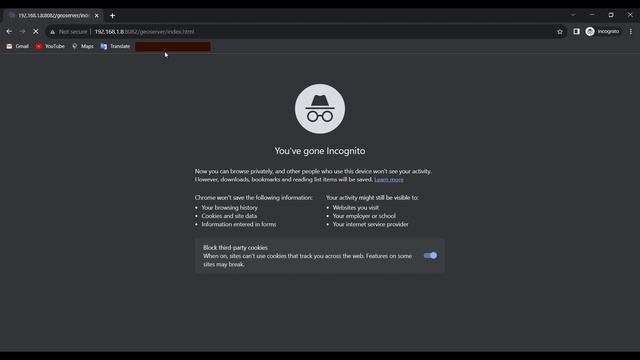640x360 pixels.
Task: Open the Incognito profile button
Action: pos(603,31)
